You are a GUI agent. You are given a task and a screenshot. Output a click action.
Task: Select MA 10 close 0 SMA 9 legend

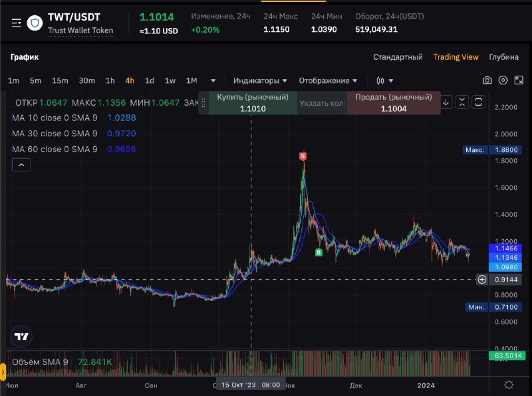tap(55, 118)
